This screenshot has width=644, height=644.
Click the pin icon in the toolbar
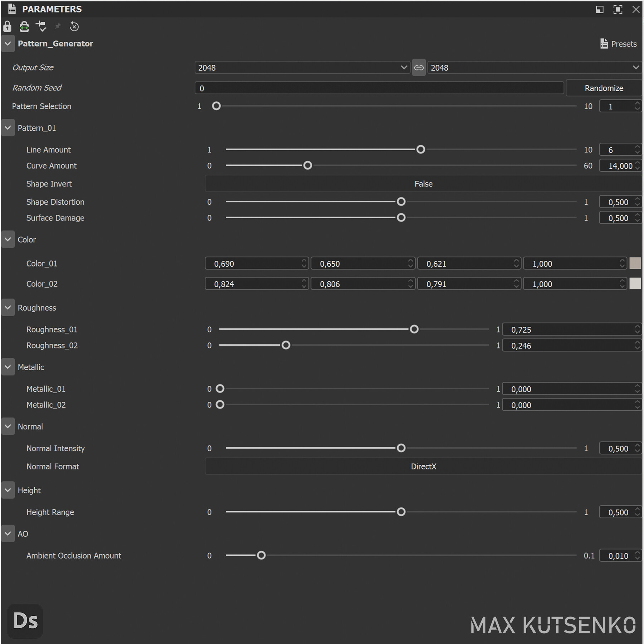[x=57, y=26]
